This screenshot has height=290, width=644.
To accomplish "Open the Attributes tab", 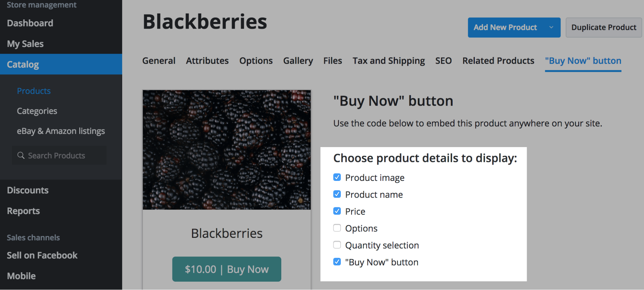I will point(207,61).
